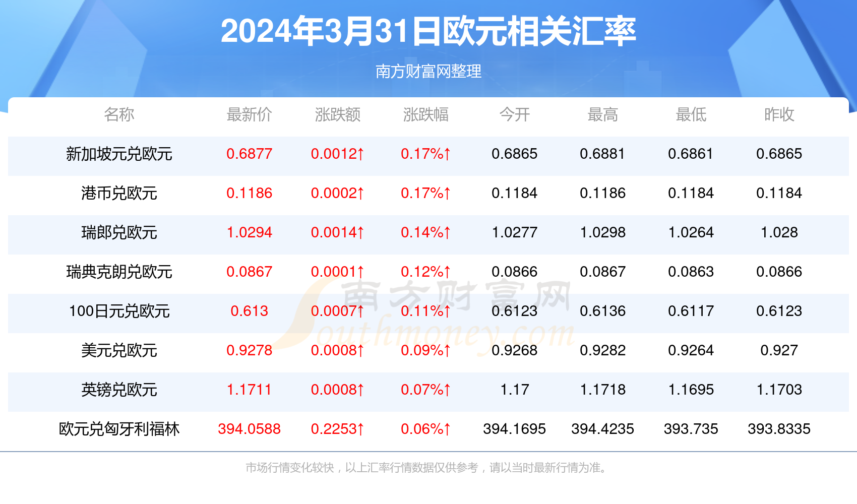Screen dimensions: 857x504
Task: Click previous close 1.028
Action: [x=779, y=232]
